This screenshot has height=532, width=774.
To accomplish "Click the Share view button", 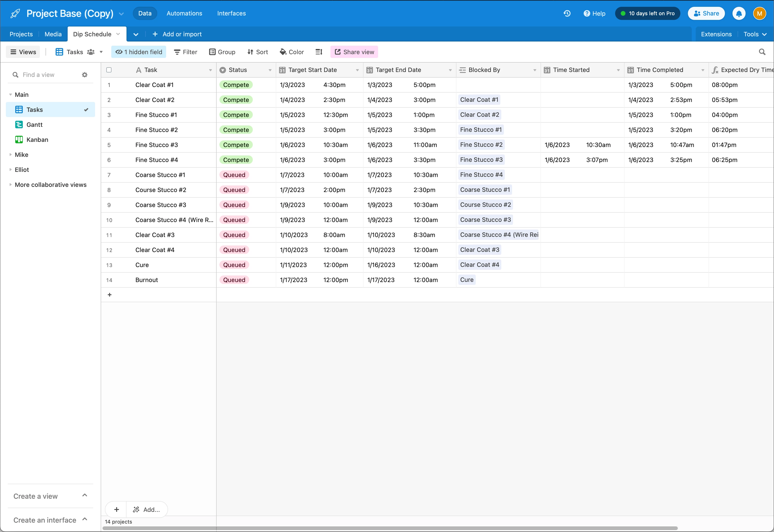I will point(354,52).
